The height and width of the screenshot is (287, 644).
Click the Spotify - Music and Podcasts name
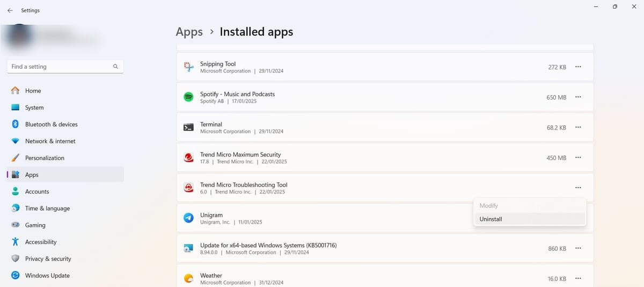(x=237, y=94)
